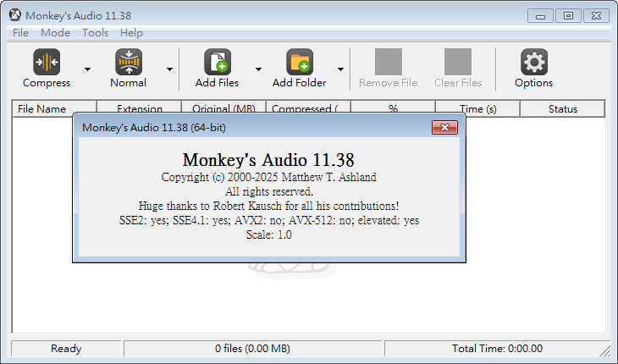
Task: Close the Monkey's Audio main window
Action: (596, 16)
